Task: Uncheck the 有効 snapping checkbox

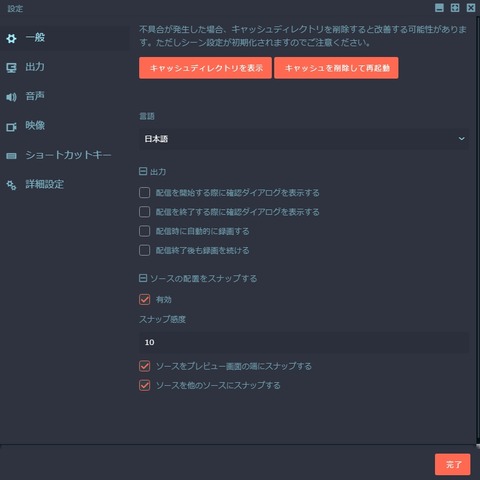Action: pyautogui.click(x=144, y=299)
